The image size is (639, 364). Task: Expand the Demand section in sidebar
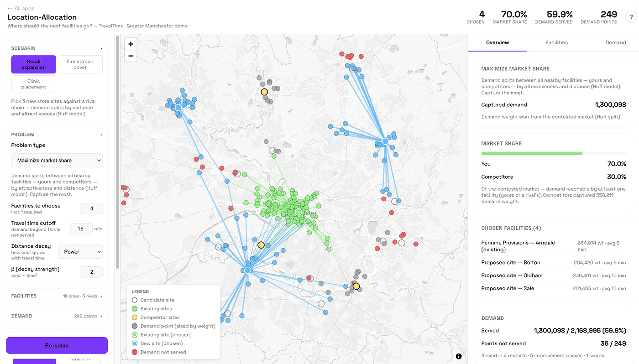click(x=57, y=316)
